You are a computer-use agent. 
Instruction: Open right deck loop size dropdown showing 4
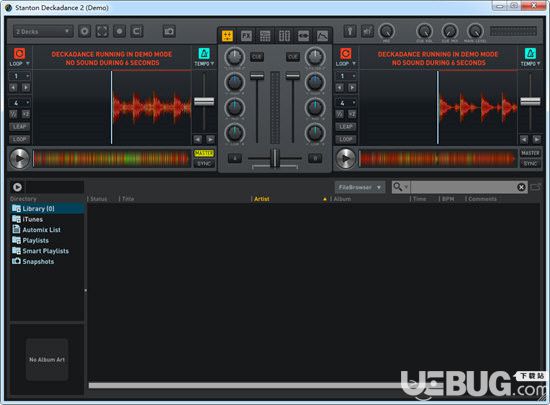(x=346, y=102)
